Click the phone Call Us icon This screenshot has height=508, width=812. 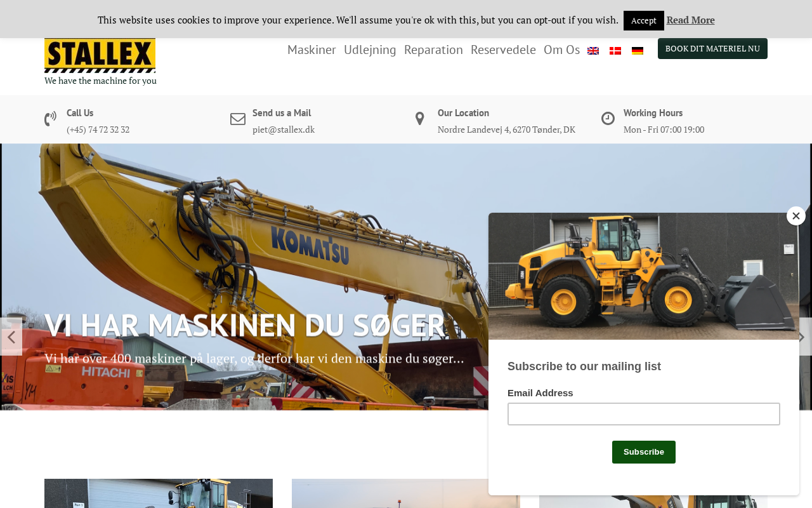(50, 119)
